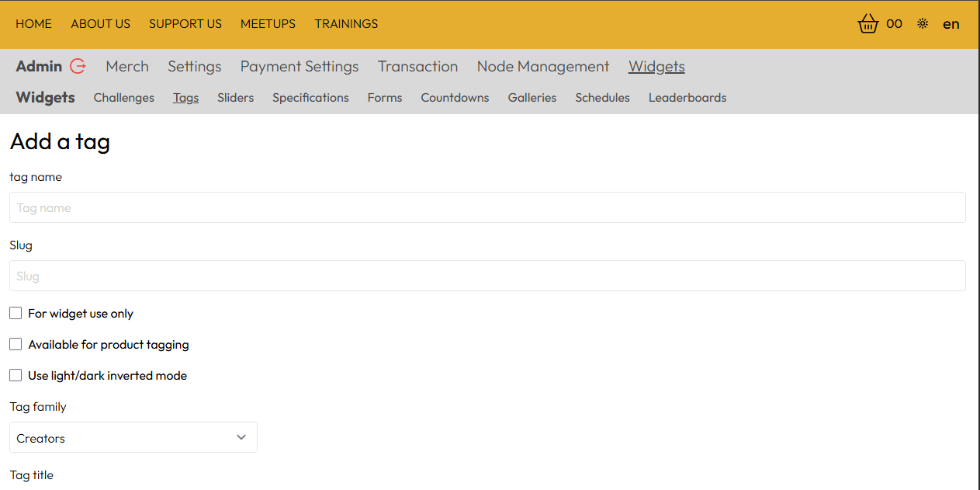Go to the Tags tab
The image size is (980, 490).
185,97
